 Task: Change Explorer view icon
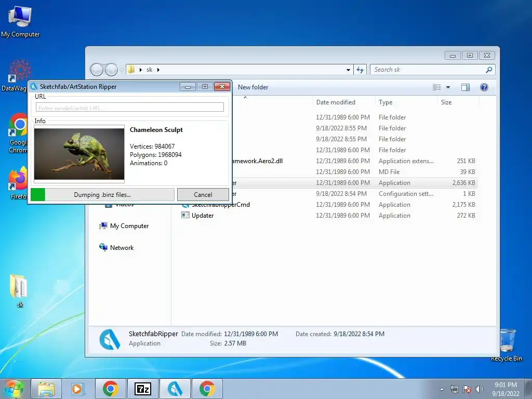point(436,87)
